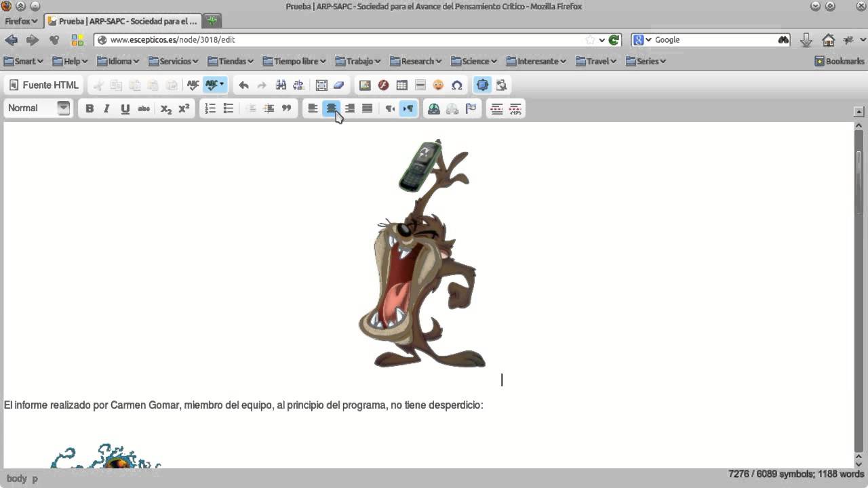Open the Idioma bookmarks folder
868x488 pixels.
pyautogui.click(x=118, y=61)
